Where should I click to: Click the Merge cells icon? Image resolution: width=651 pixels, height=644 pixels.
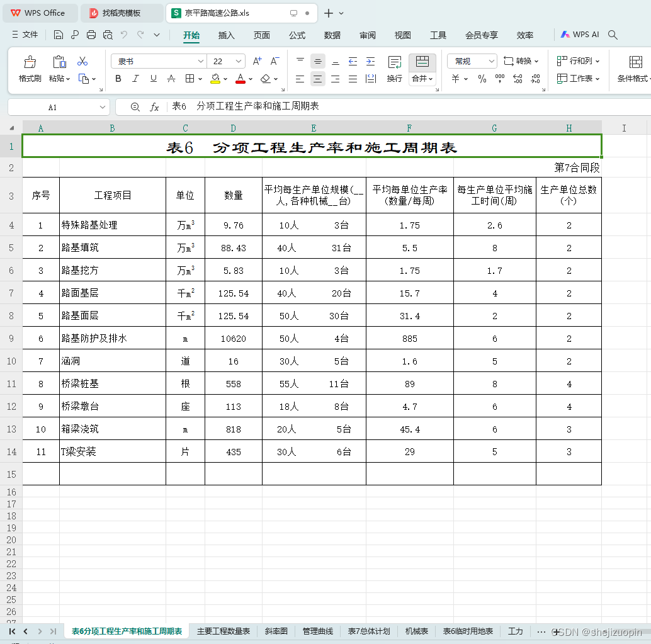pyautogui.click(x=422, y=62)
